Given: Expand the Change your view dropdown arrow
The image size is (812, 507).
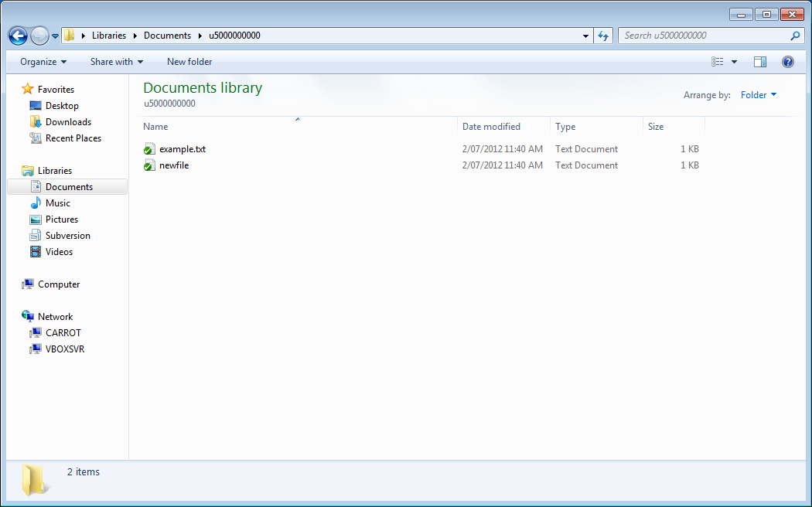Looking at the screenshot, I should pyautogui.click(x=735, y=61).
